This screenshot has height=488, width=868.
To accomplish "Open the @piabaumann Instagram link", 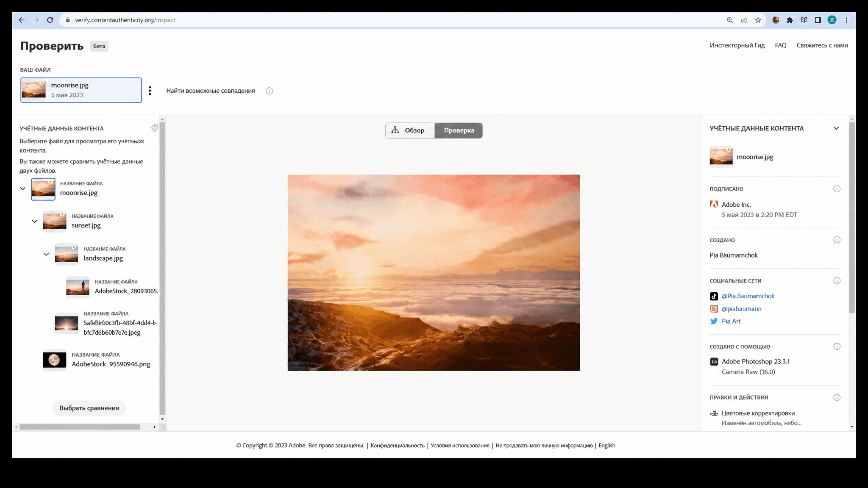I will point(741,309).
